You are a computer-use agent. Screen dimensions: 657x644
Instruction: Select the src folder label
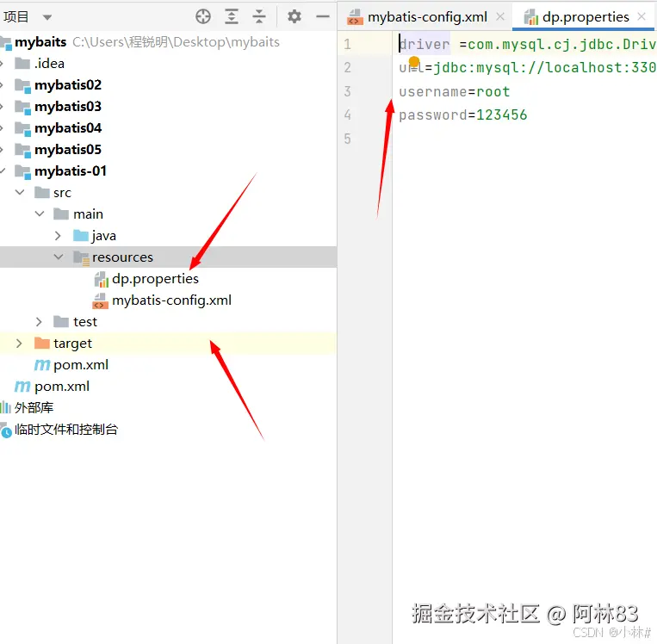click(x=63, y=193)
